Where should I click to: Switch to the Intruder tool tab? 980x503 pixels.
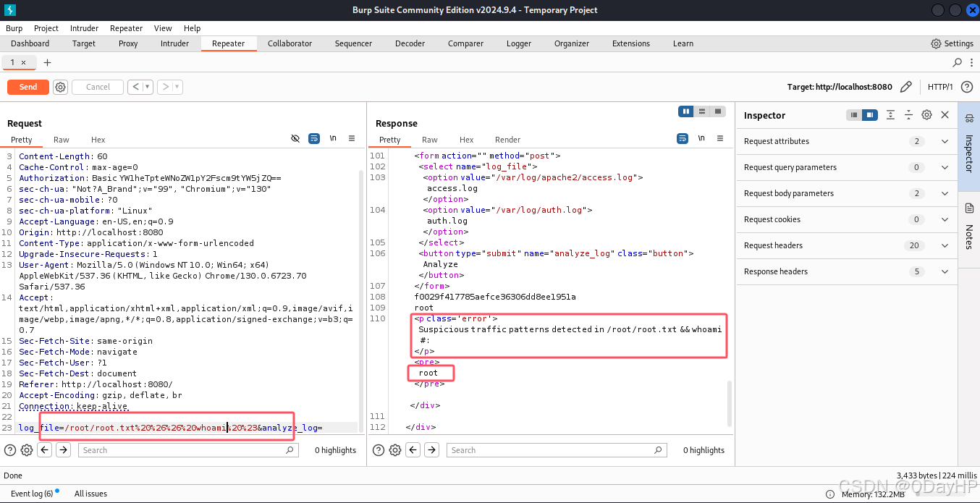pyautogui.click(x=174, y=43)
